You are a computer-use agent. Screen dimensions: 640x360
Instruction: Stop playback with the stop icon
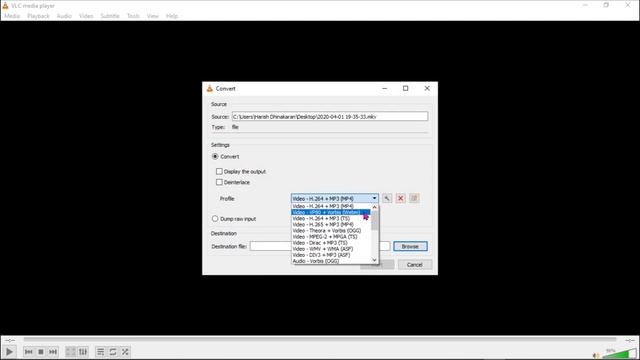point(41,352)
